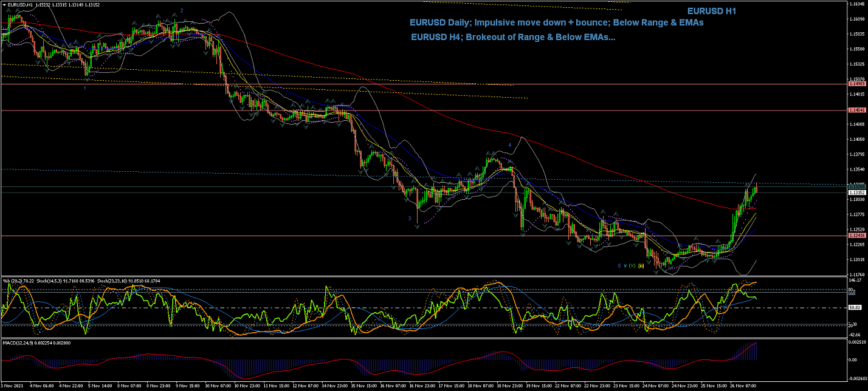Click the red 1.12416 price level tag
Image resolution: width=868 pixels, height=391 pixels.
(x=857, y=236)
